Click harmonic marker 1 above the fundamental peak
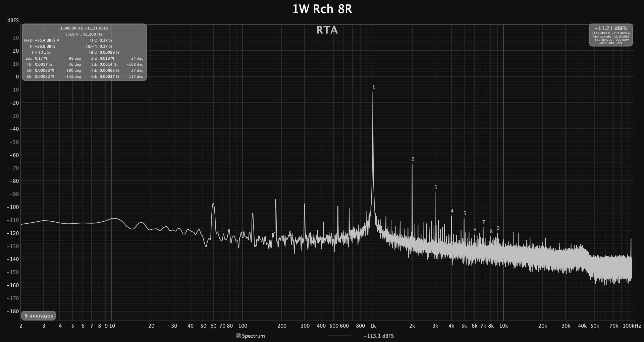 pyautogui.click(x=373, y=87)
